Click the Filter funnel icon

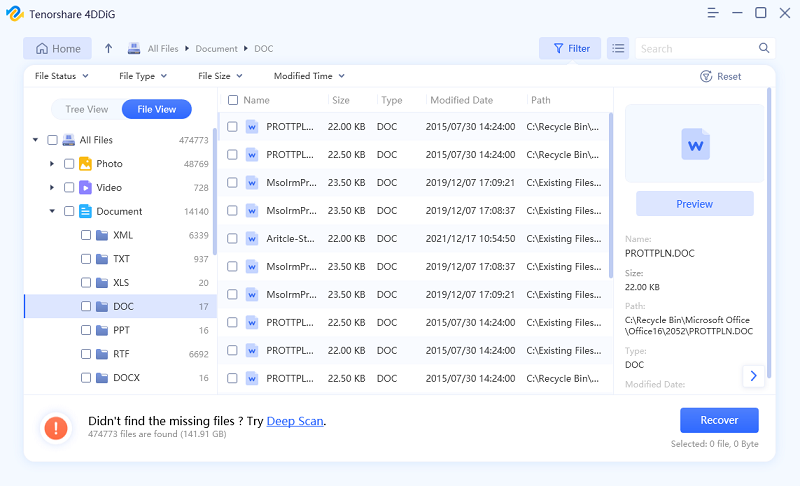(x=559, y=48)
